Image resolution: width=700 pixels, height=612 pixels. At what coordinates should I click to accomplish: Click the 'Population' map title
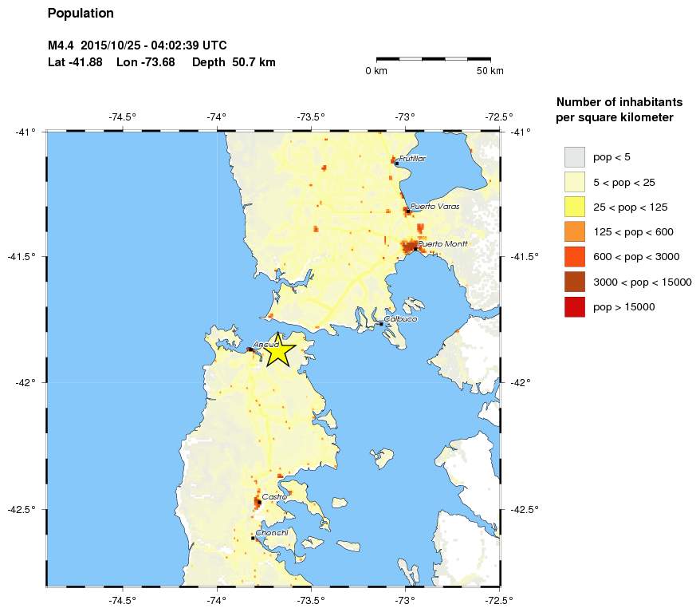[x=81, y=14]
